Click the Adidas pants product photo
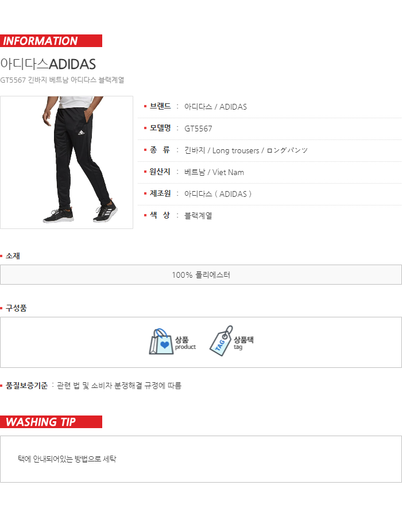402x532 pixels. [x=67, y=162]
